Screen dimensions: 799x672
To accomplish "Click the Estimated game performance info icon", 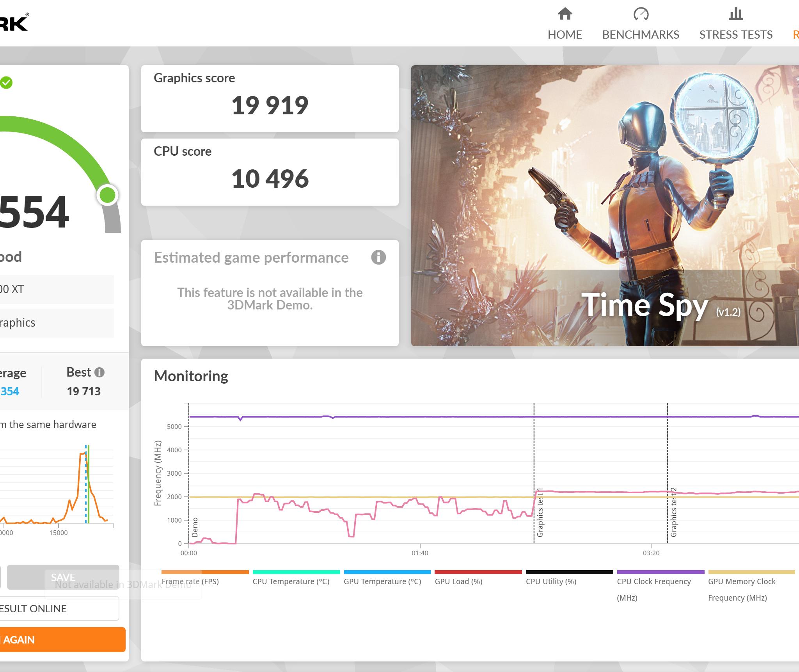I will pyautogui.click(x=378, y=258).
